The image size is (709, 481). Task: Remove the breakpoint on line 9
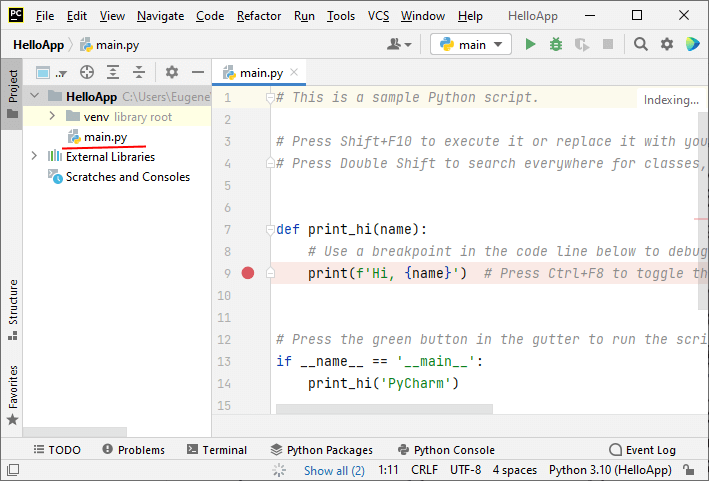pos(248,273)
